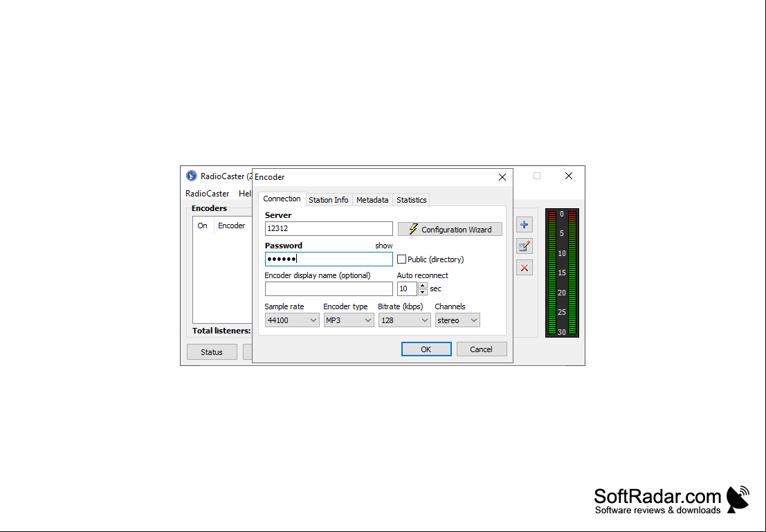Click show to reveal the password

pyautogui.click(x=383, y=246)
